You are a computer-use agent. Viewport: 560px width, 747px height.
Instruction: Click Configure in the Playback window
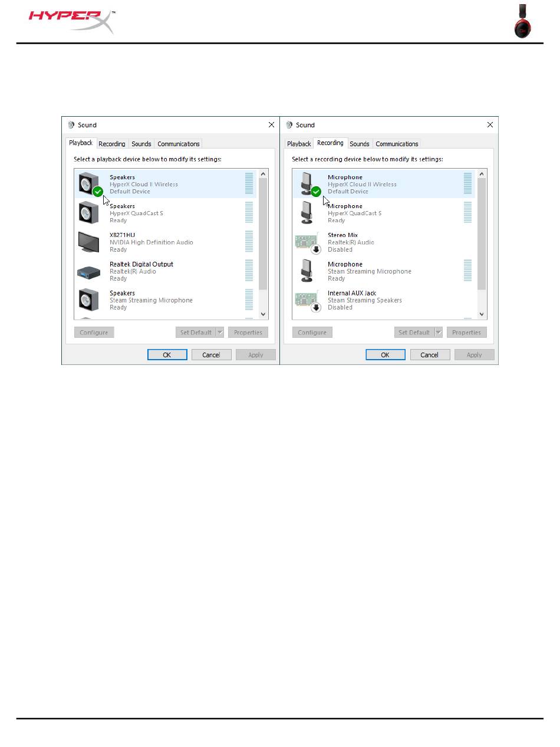point(94,333)
